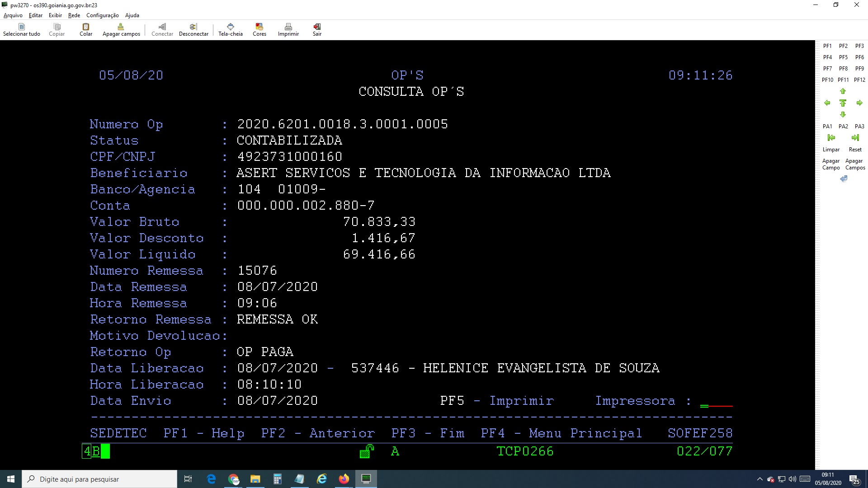
Task: Click the PF11 key button
Action: [x=843, y=80]
